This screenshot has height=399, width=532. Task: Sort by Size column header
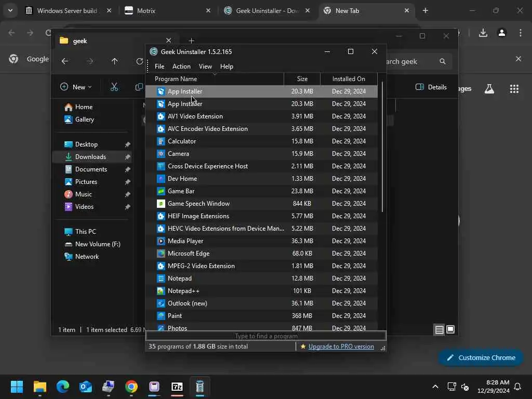302,79
